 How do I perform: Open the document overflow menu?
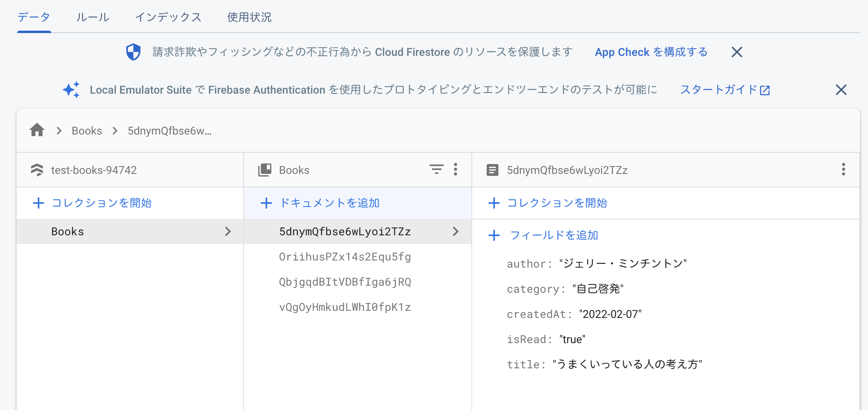click(x=843, y=169)
